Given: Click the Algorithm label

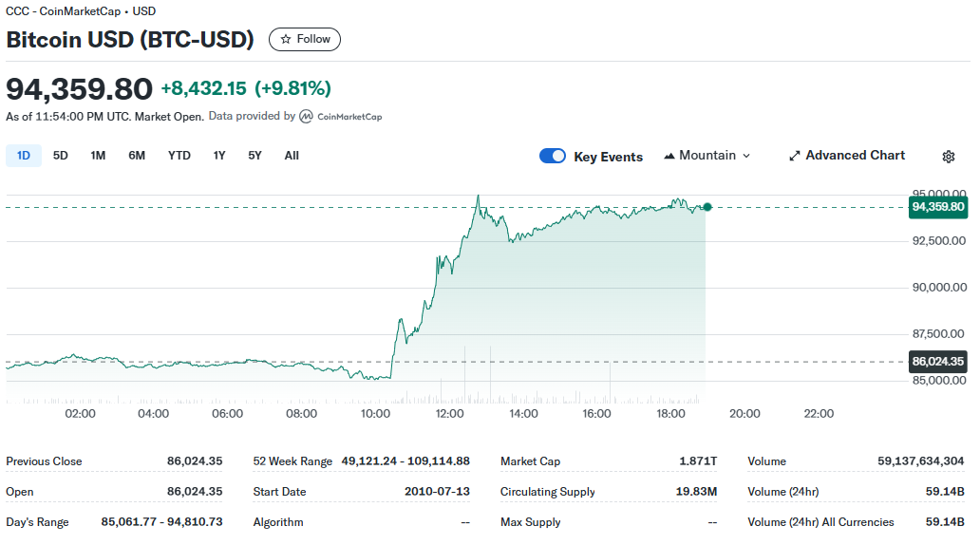Looking at the screenshot, I should click(278, 522).
